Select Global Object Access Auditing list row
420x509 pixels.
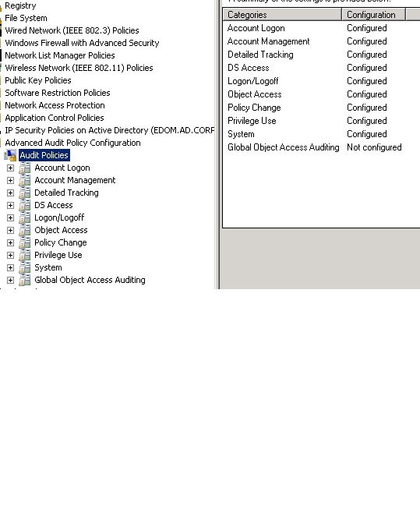point(315,147)
